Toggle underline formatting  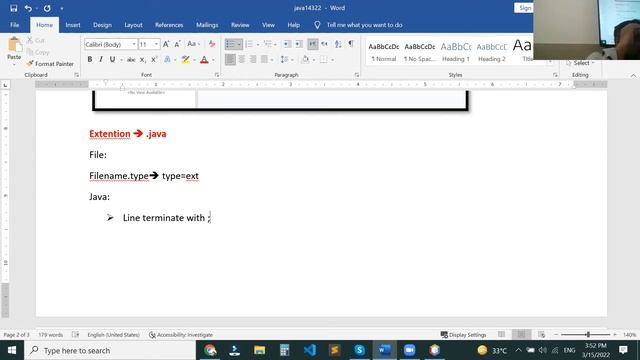click(x=112, y=60)
